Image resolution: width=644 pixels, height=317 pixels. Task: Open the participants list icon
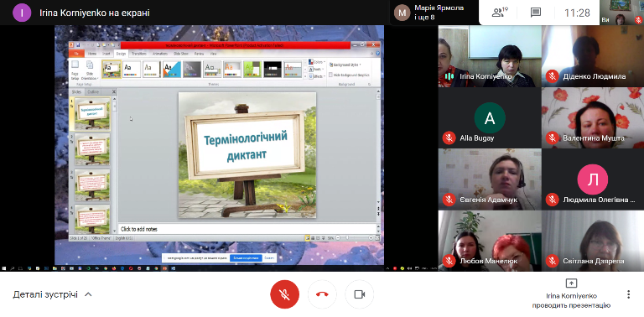click(x=500, y=13)
